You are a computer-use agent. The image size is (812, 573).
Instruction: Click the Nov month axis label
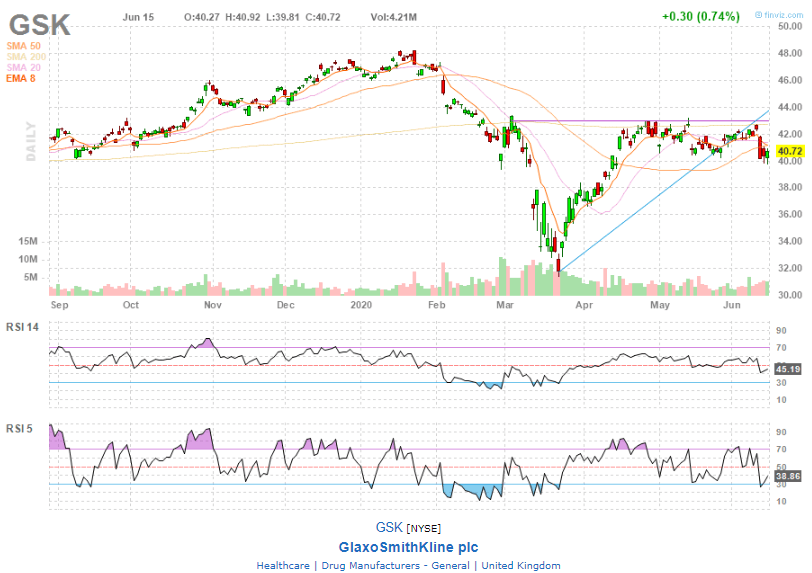point(213,305)
